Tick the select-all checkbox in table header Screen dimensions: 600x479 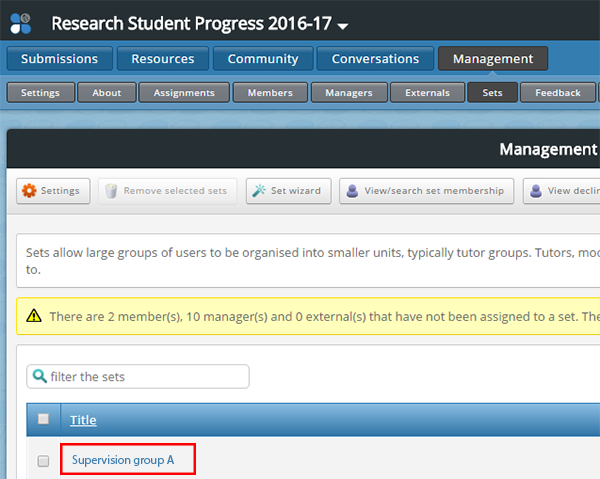(43, 419)
